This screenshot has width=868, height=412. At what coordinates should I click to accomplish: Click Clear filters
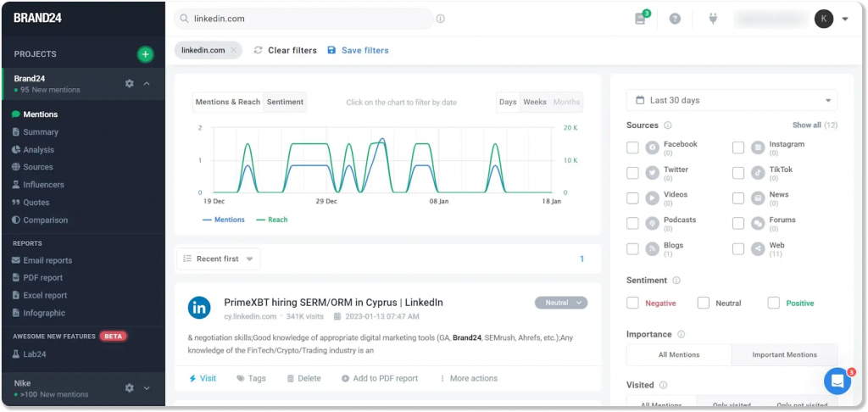click(286, 50)
